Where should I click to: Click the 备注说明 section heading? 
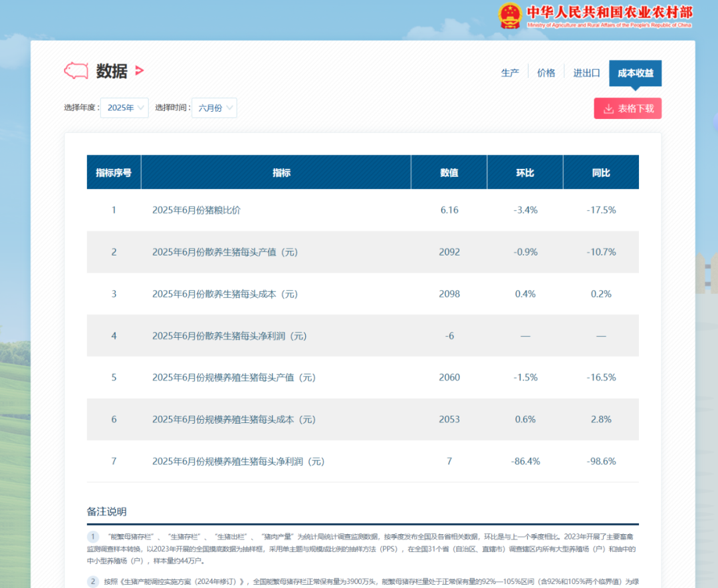tap(106, 512)
